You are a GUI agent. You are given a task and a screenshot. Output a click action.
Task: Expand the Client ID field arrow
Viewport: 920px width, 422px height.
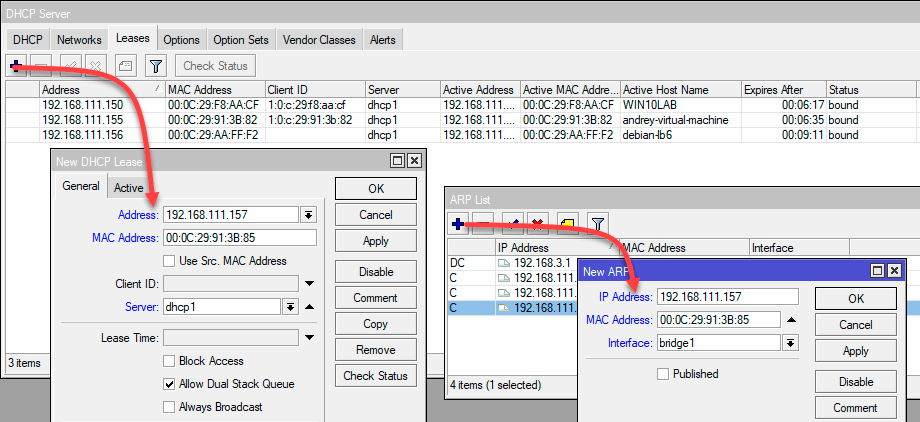pos(310,284)
